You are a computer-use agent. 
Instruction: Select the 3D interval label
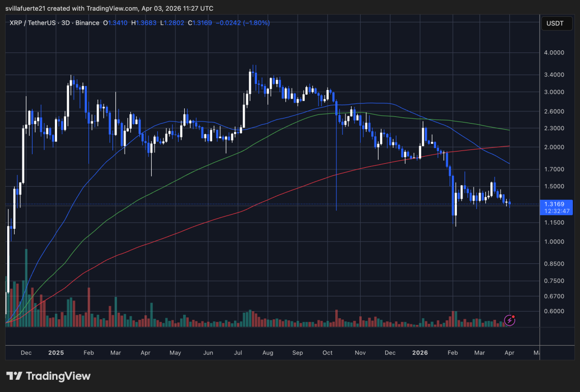click(x=66, y=23)
